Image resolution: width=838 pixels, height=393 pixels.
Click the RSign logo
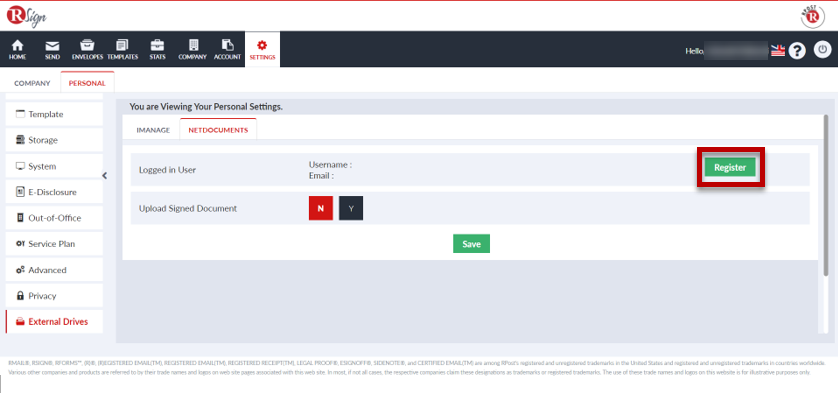(27, 17)
